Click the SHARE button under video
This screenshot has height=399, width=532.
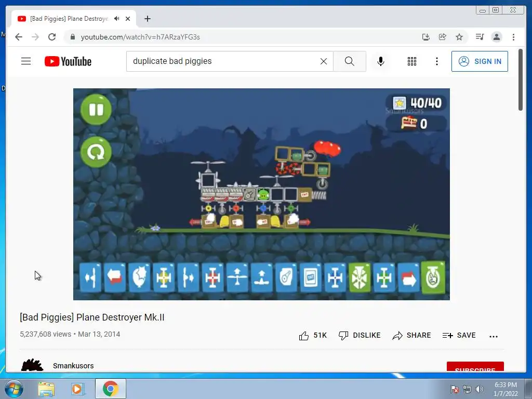[411, 335]
